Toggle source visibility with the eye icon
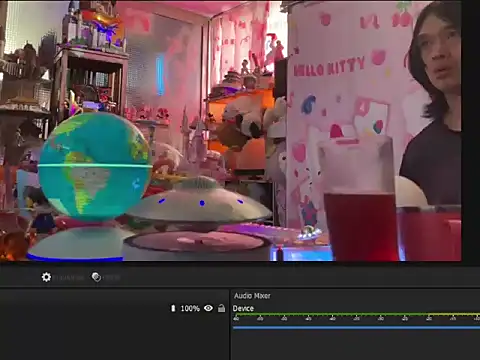The height and width of the screenshot is (360, 480). (209, 308)
